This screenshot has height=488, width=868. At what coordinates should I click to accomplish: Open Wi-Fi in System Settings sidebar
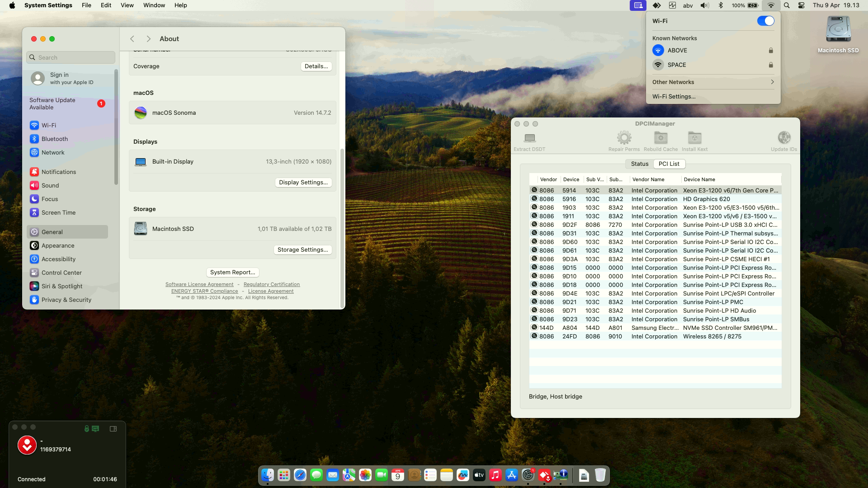pos(67,125)
